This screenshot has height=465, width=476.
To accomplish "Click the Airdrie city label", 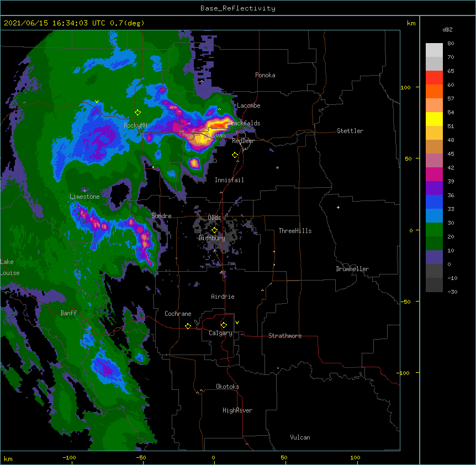I will click(x=223, y=297).
